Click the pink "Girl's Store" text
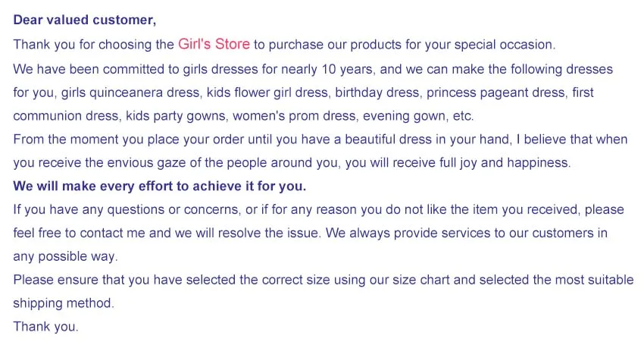644x345 pixels. click(214, 44)
